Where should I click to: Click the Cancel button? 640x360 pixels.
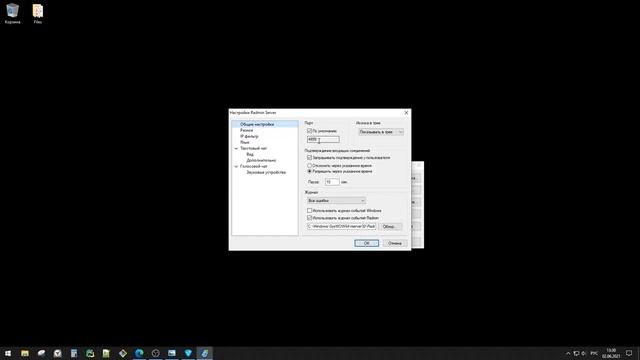point(395,243)
